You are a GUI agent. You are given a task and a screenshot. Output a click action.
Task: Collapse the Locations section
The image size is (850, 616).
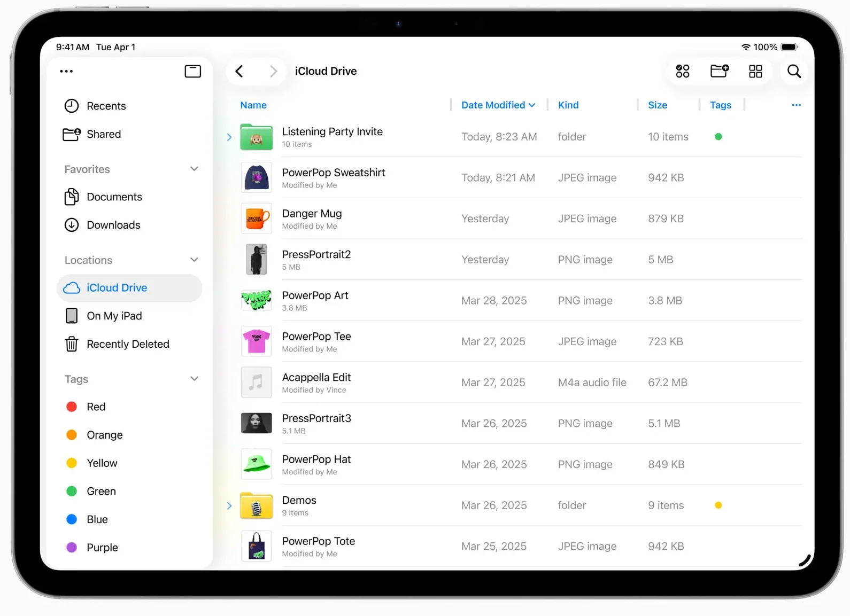[x=194, y=260]
